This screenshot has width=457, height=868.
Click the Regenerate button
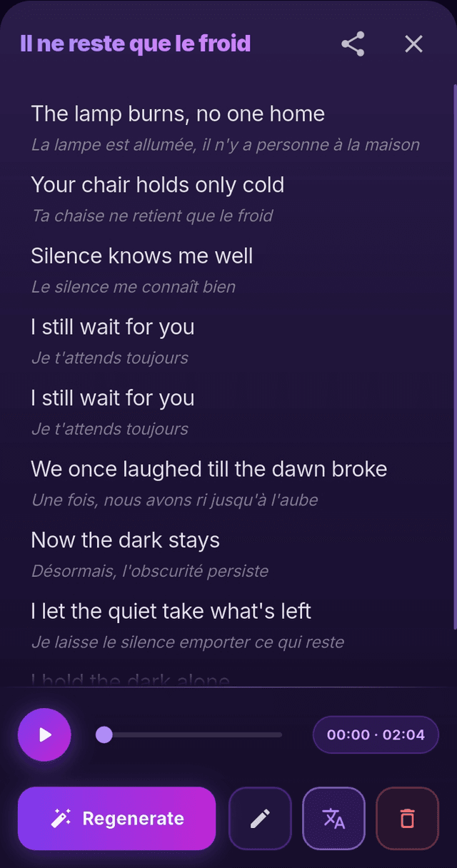[116, 818]
